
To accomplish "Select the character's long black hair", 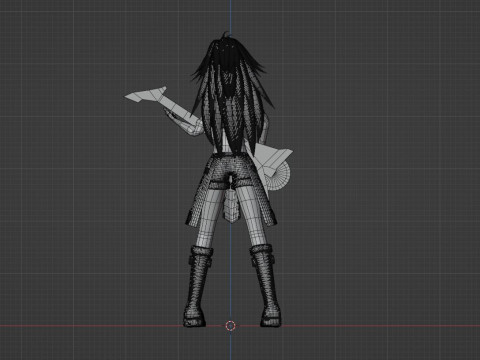I will click(231, 93).
